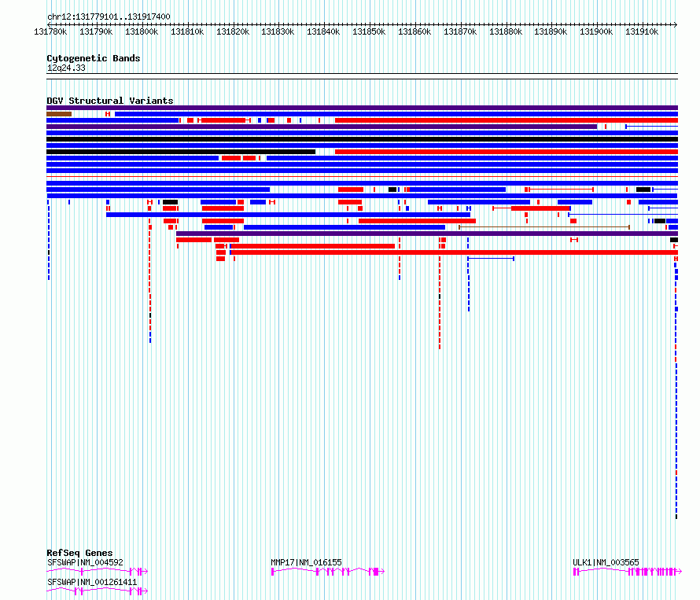Click the SFSWAP NM_004592 gene model glyph
The height and width of the screenshot is (600, 700).
[97, 572]
